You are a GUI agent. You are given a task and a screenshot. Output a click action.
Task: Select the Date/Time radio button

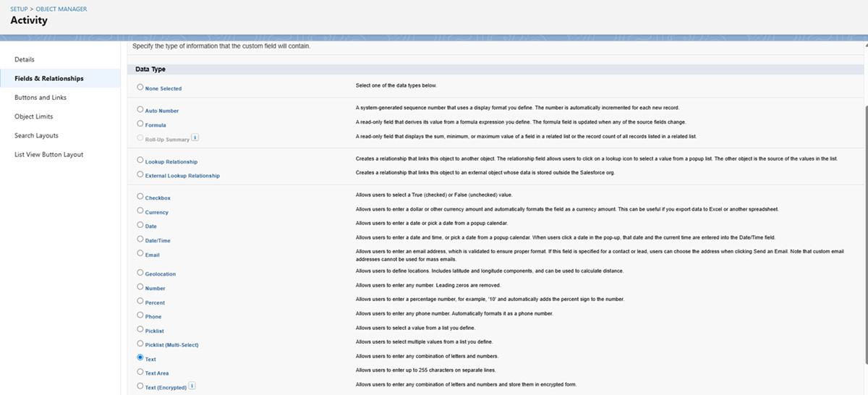click(140, 239)
